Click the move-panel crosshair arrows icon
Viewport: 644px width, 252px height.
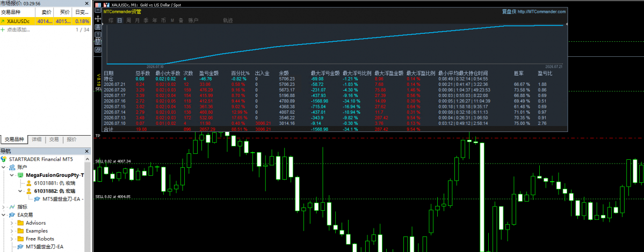[x=98, y=18]
